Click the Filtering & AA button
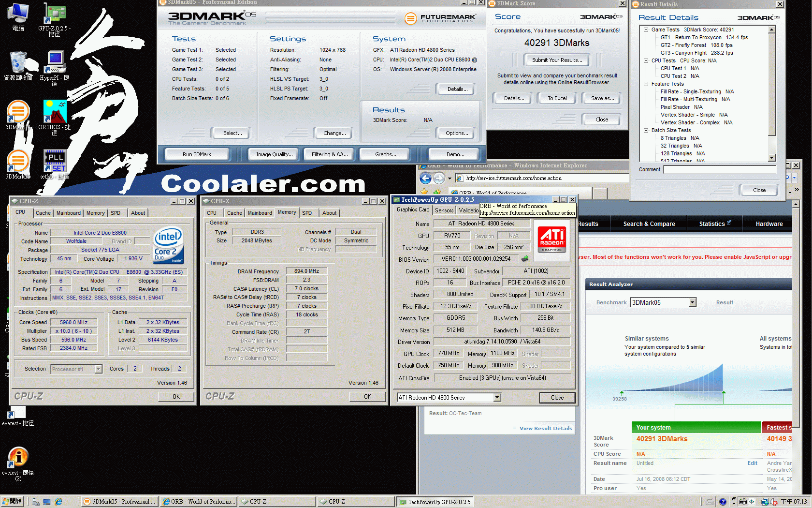 point(330,154)
